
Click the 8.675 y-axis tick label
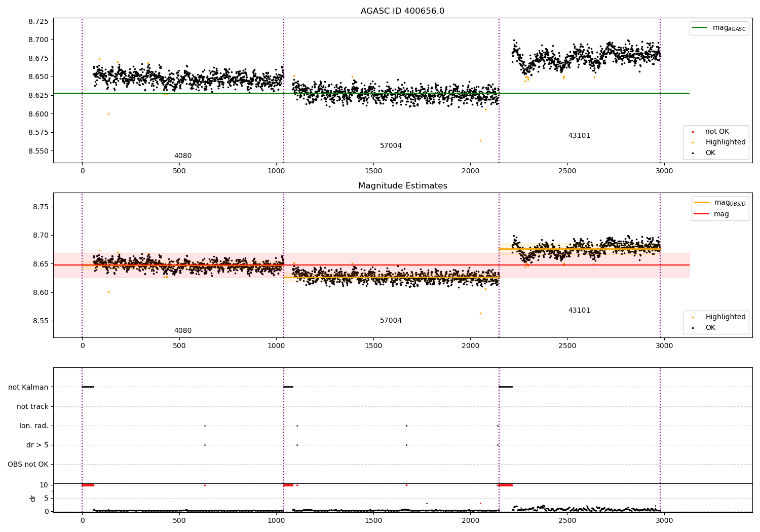point(39,58)
